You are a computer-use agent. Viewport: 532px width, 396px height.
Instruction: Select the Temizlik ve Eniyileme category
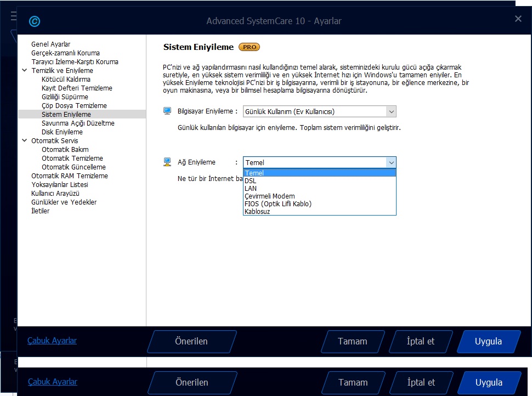[62, 71]
